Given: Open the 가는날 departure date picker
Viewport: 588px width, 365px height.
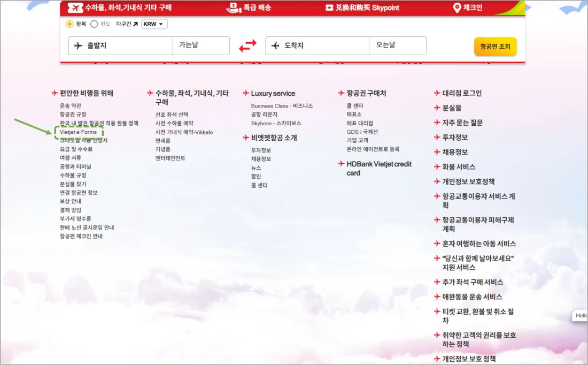Looking at the screenshot, I should pos(200,45).
